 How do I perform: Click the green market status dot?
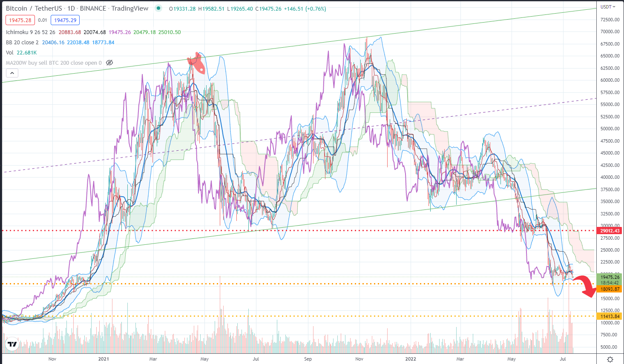tap(158, 8)
